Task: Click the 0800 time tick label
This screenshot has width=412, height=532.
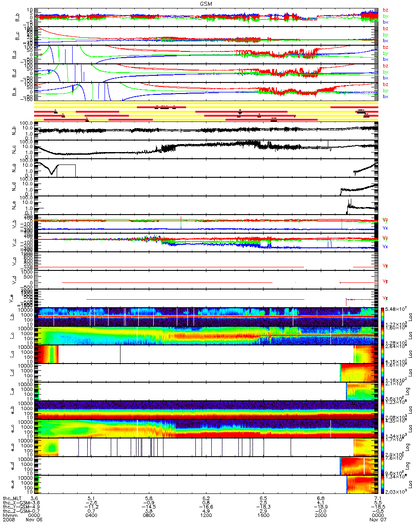Action: tap(149, 516)
